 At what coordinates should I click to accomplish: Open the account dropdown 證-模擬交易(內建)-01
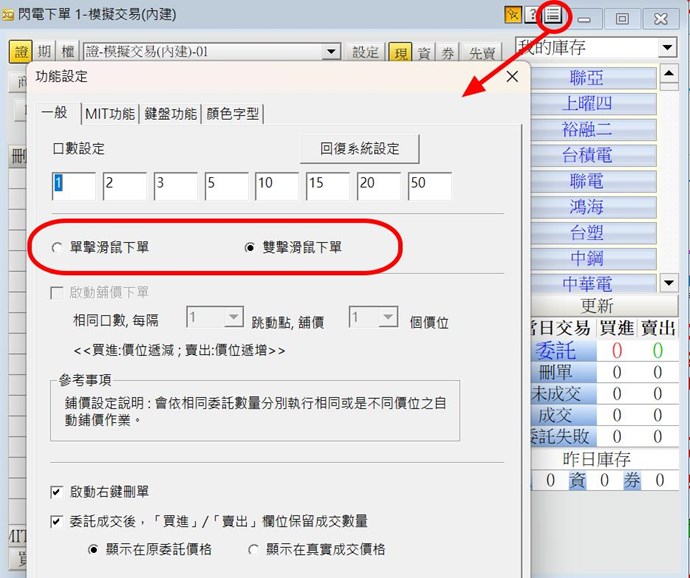click(332, 52)
